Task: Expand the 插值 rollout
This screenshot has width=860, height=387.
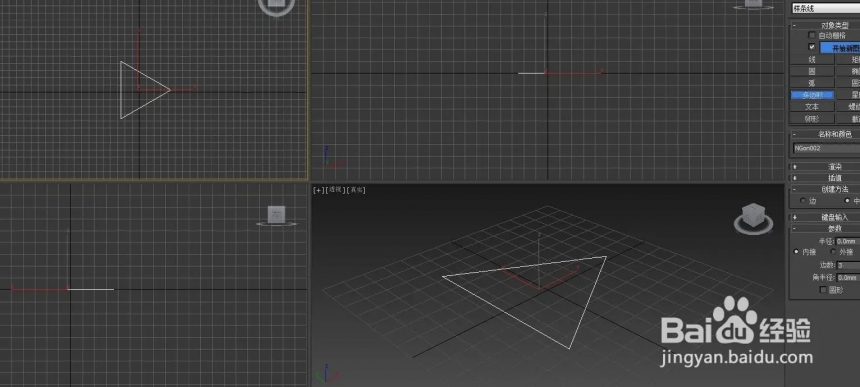Action: 825,178
